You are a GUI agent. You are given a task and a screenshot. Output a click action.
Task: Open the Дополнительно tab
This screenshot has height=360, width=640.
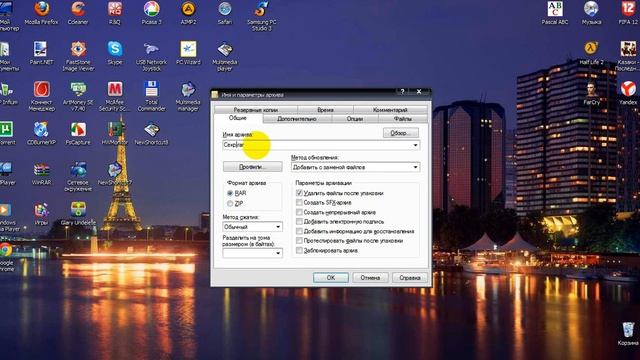297,119
